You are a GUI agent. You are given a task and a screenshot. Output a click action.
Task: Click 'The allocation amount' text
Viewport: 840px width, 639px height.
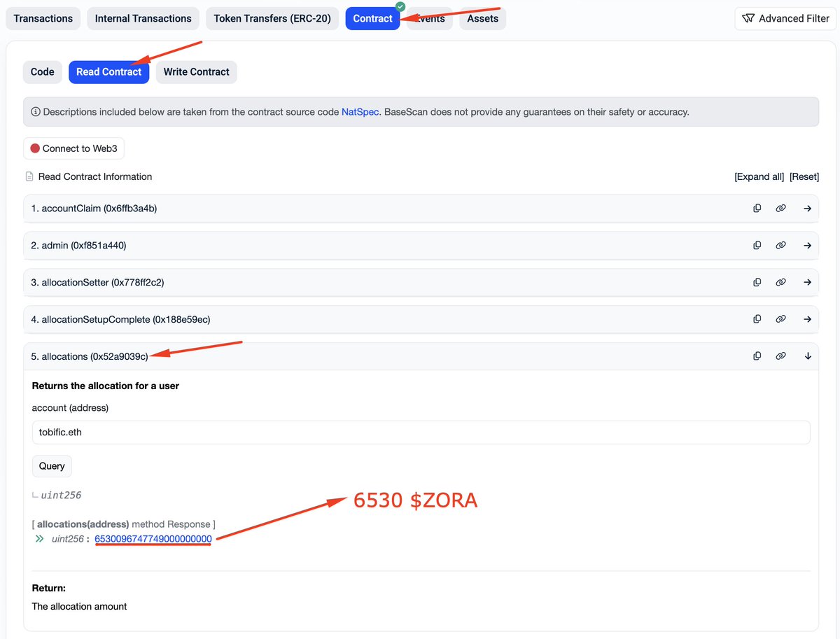point(80,607)
